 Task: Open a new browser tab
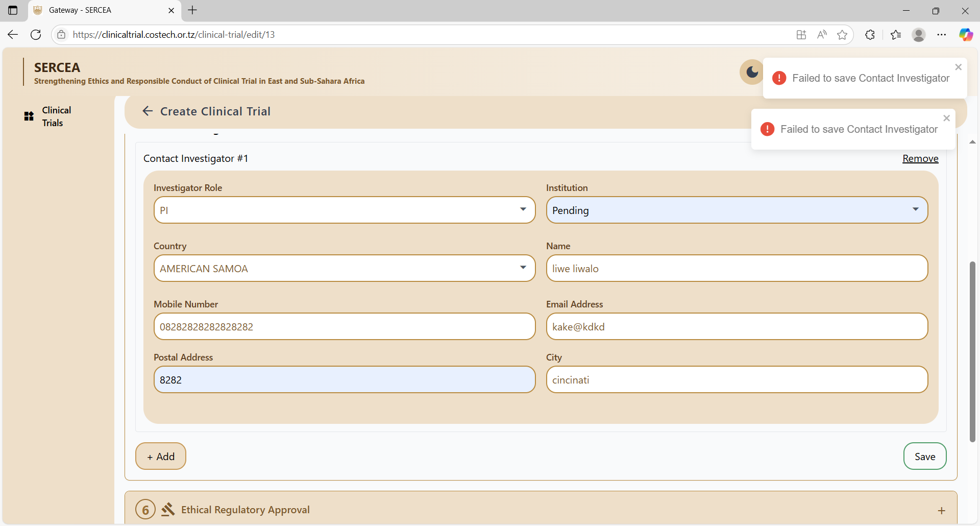[192, 10]
